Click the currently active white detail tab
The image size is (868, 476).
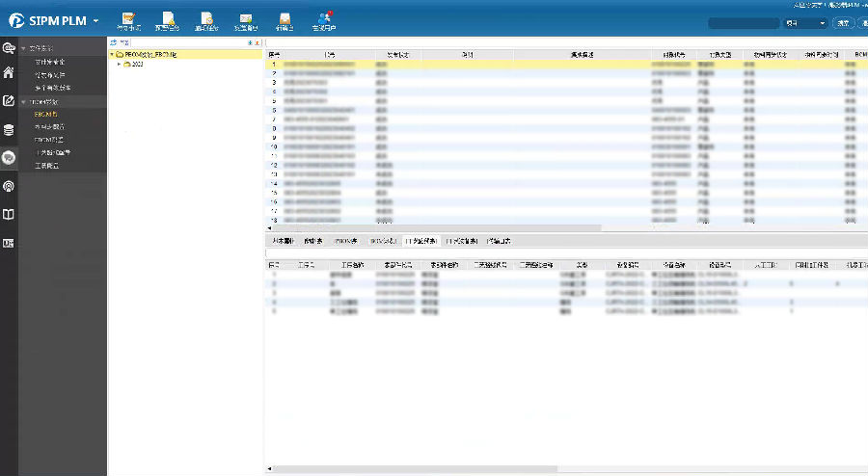[421, 241]
